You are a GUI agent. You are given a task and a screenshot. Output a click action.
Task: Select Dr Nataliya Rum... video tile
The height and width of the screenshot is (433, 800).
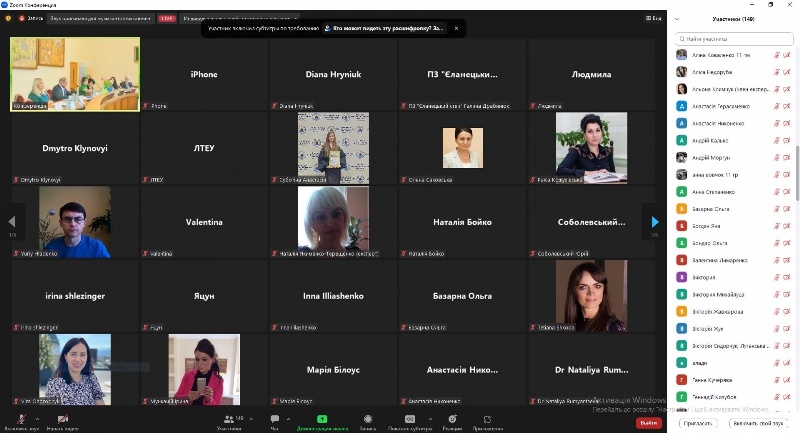591,370
